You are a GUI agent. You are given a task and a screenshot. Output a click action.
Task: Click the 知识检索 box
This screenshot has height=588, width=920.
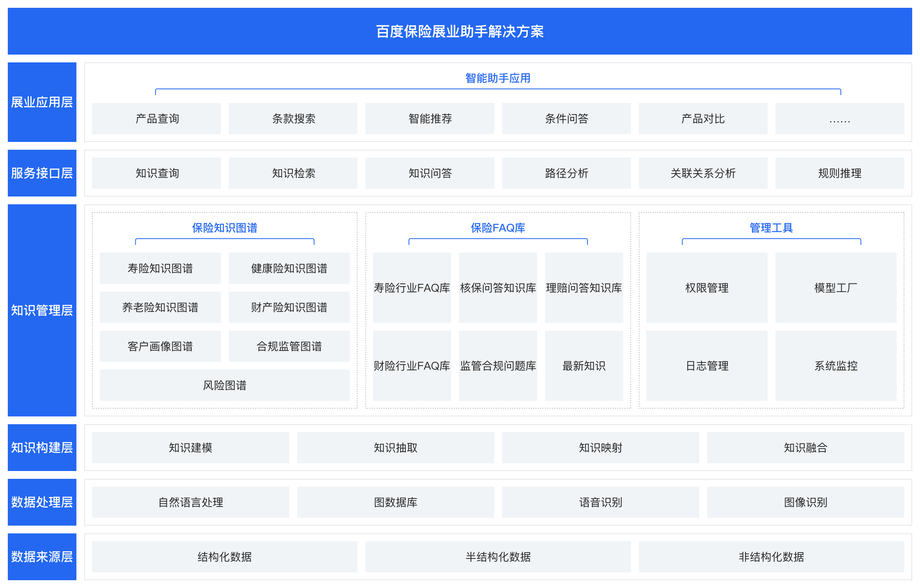(x=293, y=173)
